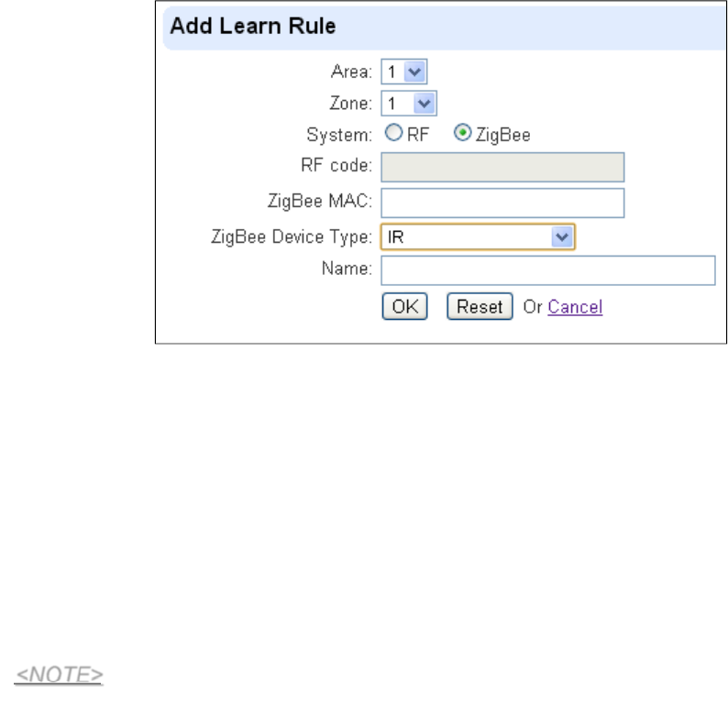
Task: Confirm with the OK button
Action: point(404,306)
